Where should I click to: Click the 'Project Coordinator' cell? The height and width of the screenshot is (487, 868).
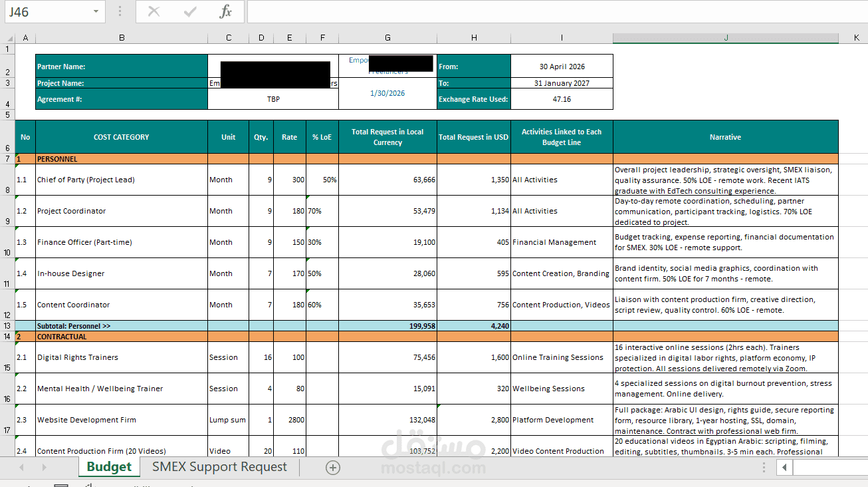pos(122,211)
